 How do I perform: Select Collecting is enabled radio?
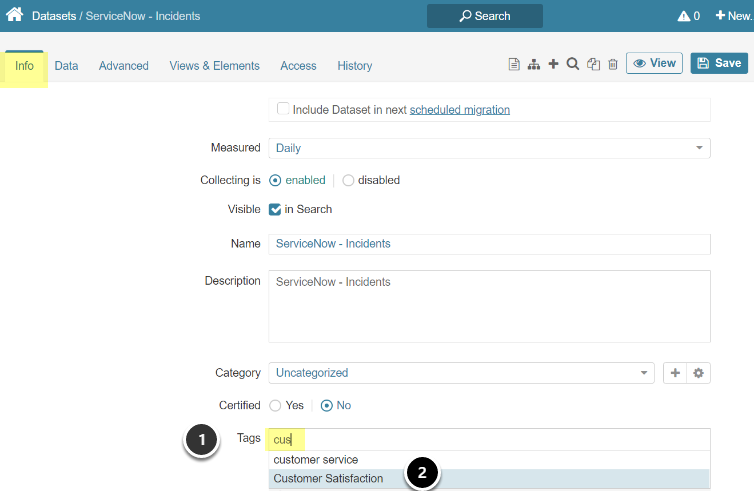[275, 180]
